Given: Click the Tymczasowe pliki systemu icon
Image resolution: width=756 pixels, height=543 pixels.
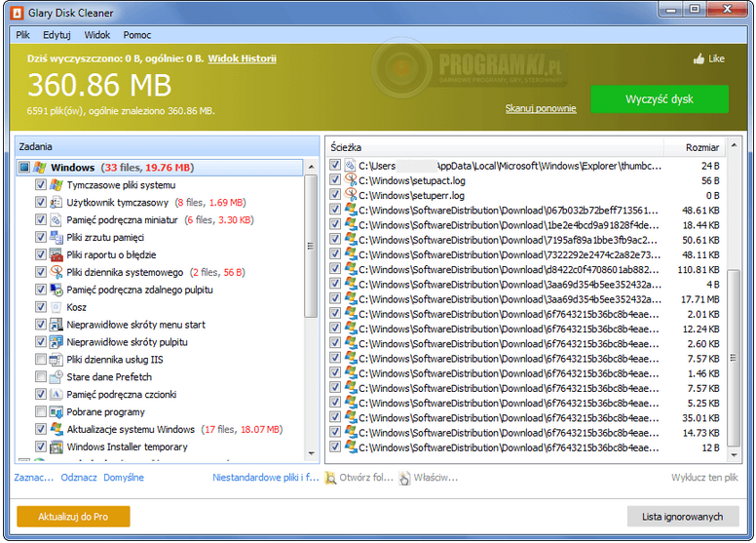Looking at the screenshot, I should tap(57, 185).
